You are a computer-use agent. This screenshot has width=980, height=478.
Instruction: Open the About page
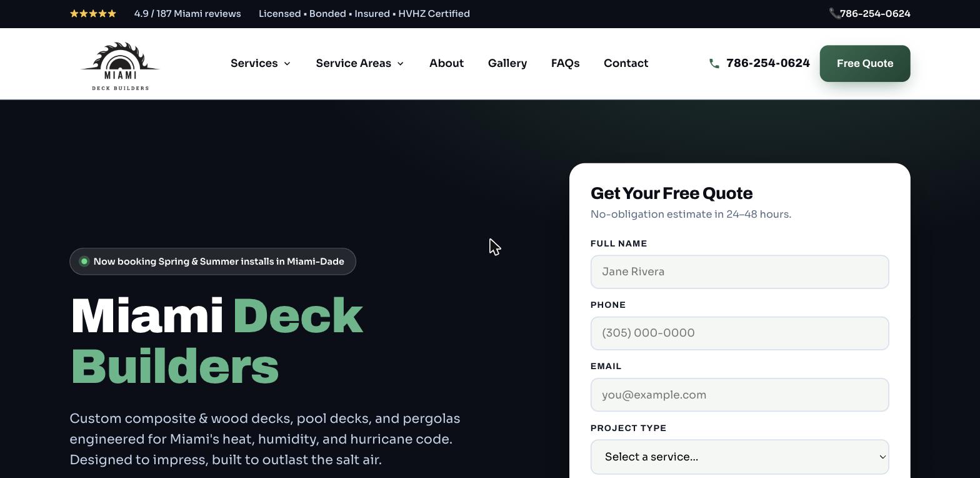446,63
